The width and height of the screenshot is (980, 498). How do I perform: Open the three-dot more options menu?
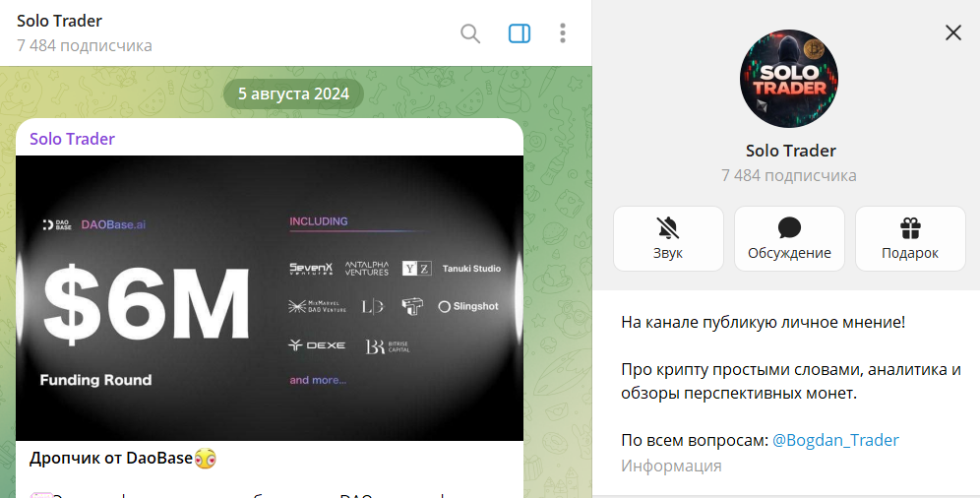563,33
